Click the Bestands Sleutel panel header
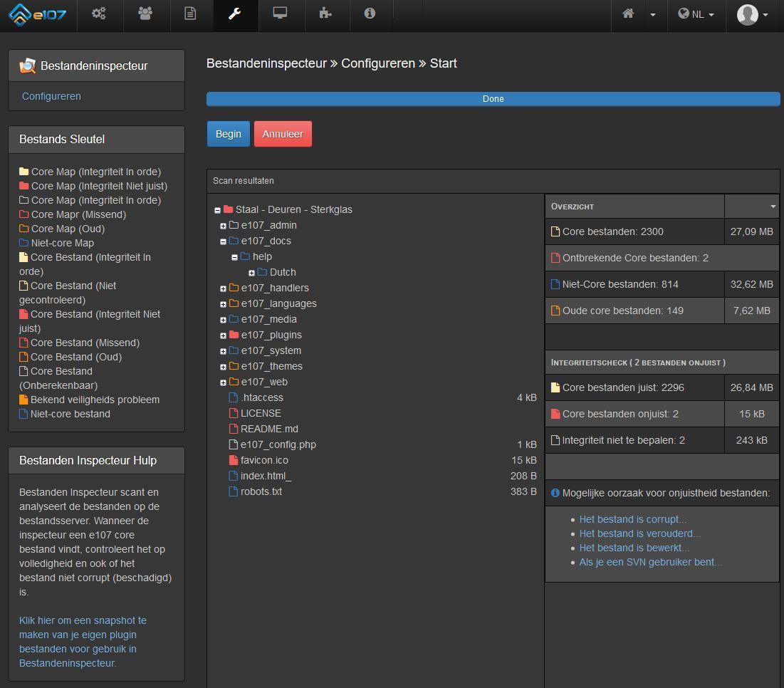 pyautogui.click(x=97, y=140)
